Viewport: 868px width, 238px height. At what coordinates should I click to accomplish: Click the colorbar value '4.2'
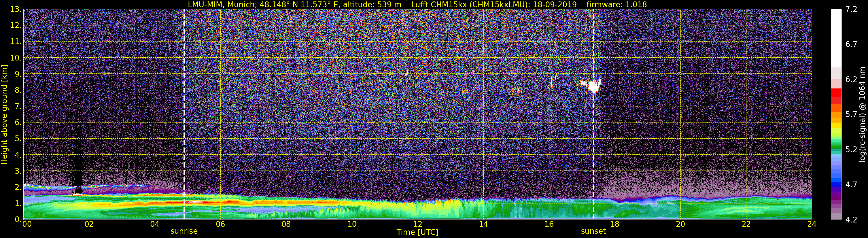point(851,220)
